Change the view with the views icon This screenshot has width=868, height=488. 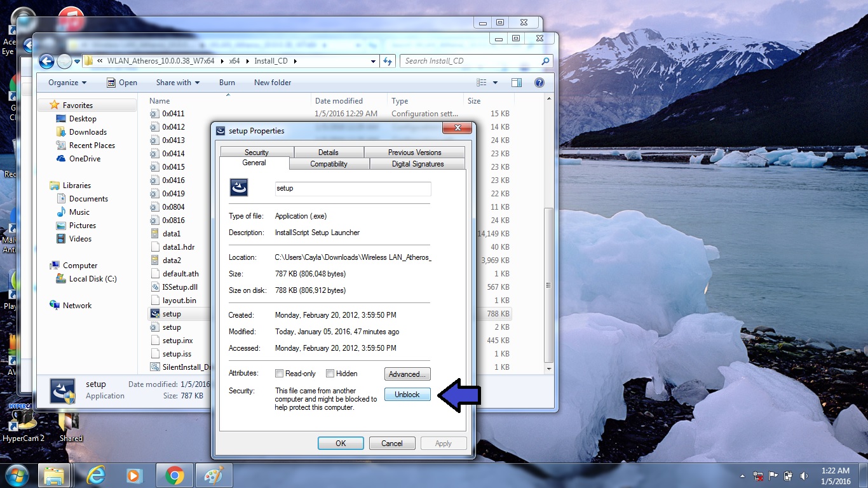(481, 83)
